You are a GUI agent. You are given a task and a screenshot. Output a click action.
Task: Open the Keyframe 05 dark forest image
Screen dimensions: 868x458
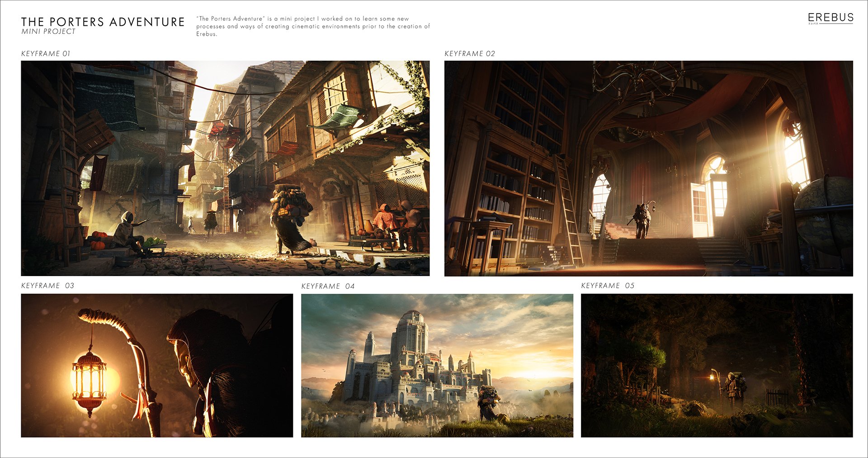click(717, 365)
